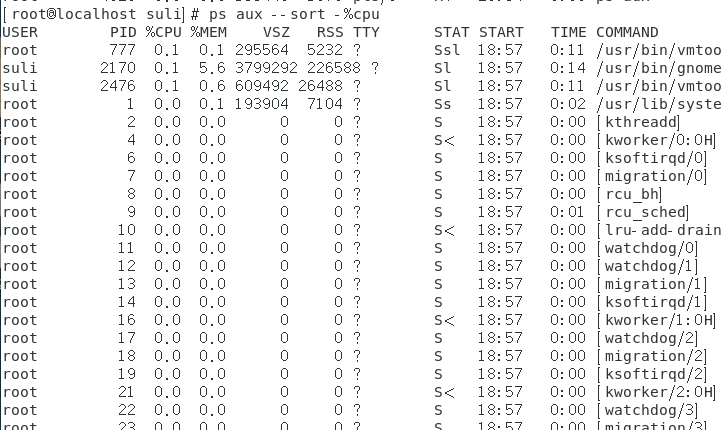This screenshot has width=722, height=430.
Task: Click the [migration/0] process name
Action: [x=652, y=176]
